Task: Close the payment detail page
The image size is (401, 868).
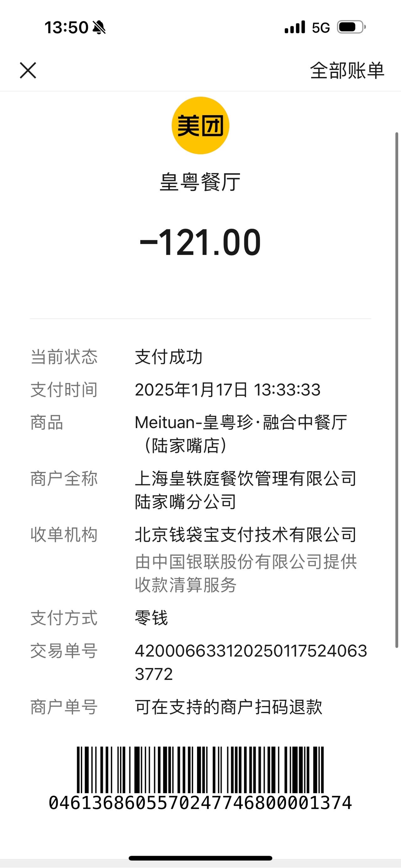Action: [x=28, y=70]
